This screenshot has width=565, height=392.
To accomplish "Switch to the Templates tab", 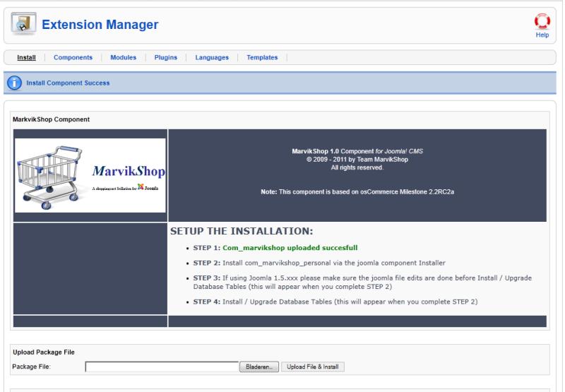I will pyautogui.click(x=262, y=57).
